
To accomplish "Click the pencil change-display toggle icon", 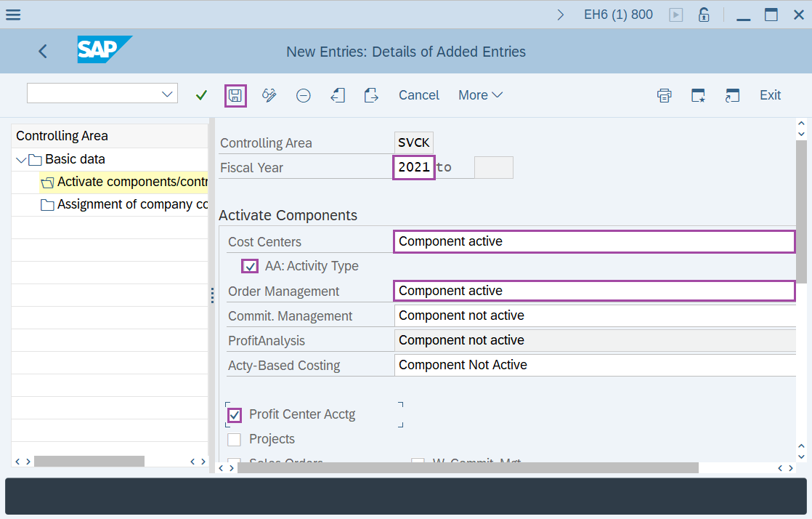I will click(x=269, y=95).
